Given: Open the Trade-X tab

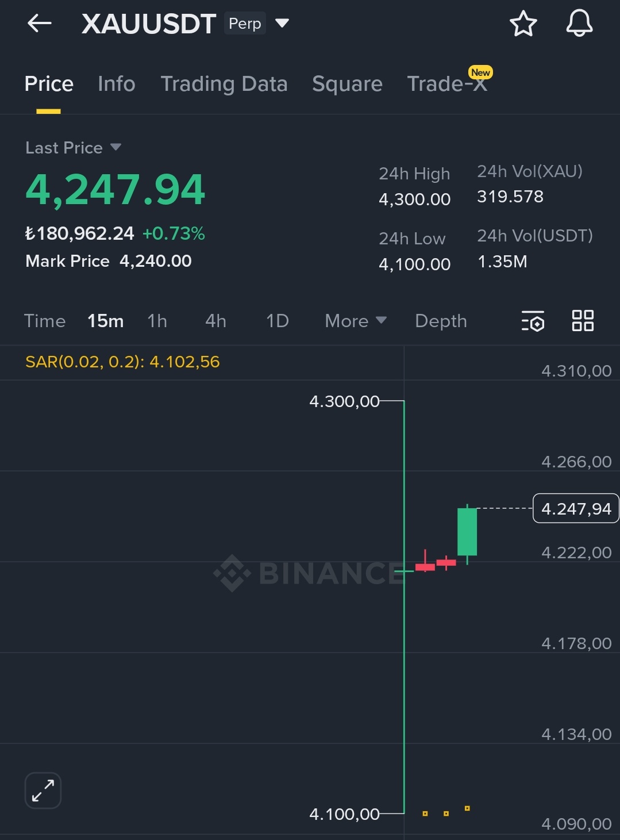Looking at the screenshot, I should [447, 84].
